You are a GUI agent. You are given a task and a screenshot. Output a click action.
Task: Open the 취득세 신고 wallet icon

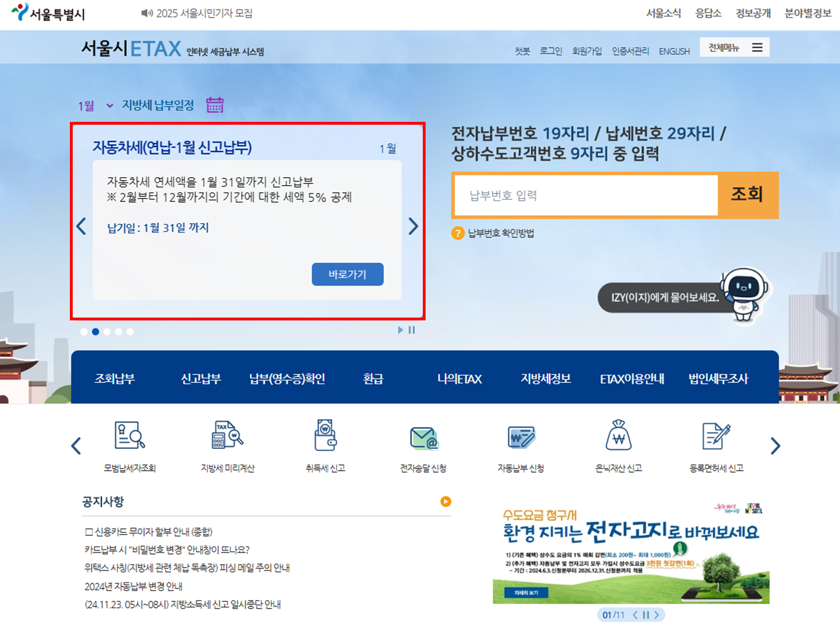(325, 436)
